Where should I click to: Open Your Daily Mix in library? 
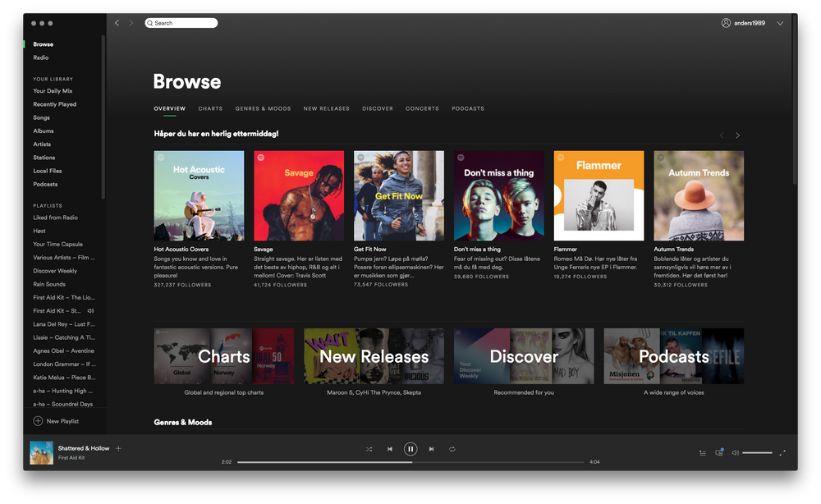(x=53, y=91)
